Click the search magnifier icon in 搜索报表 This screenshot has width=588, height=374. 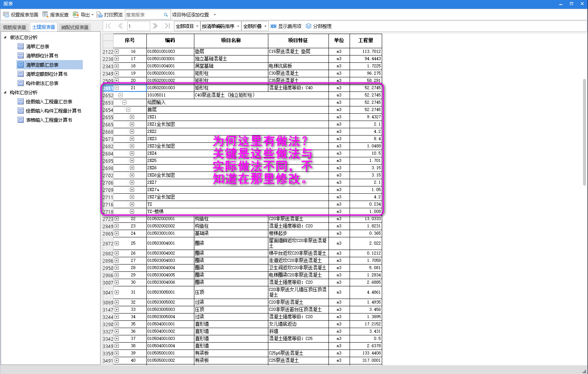[166, 15]
